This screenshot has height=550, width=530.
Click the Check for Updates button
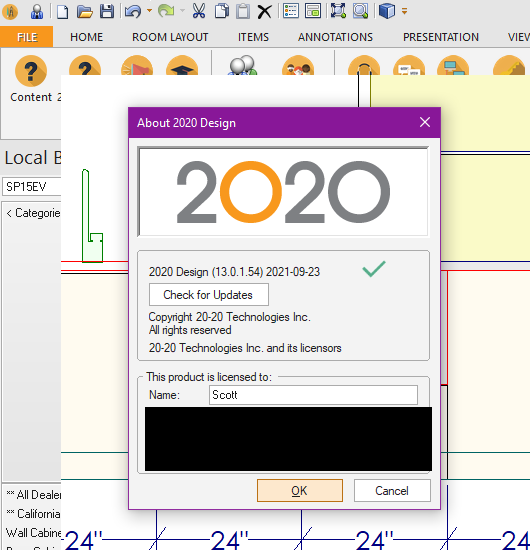[x=209, y=295]
